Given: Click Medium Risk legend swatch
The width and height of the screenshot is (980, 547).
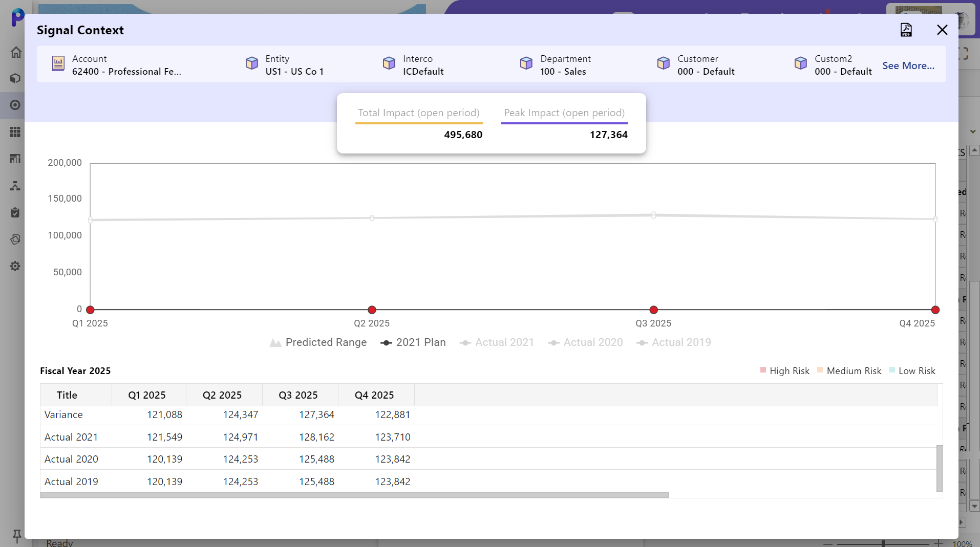Looking at the screenshot, I should tap(820, 370).
